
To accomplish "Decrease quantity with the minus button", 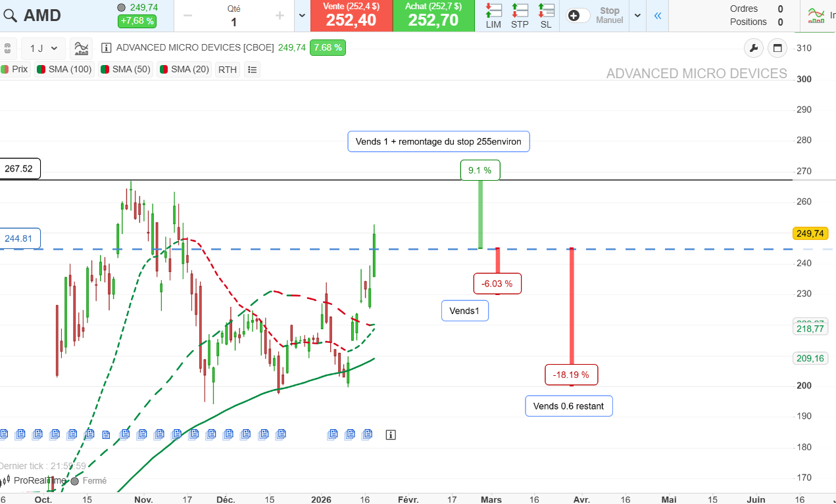I will click(187, 16).
